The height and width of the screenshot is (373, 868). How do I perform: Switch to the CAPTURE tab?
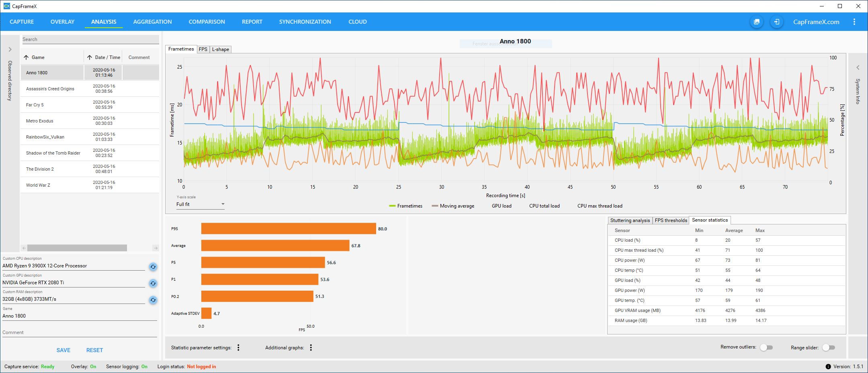22,22
